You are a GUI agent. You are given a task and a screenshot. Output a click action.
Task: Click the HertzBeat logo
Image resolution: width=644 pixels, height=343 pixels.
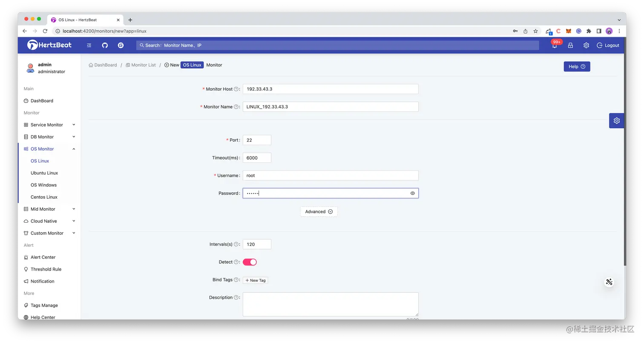click(49, 45)
